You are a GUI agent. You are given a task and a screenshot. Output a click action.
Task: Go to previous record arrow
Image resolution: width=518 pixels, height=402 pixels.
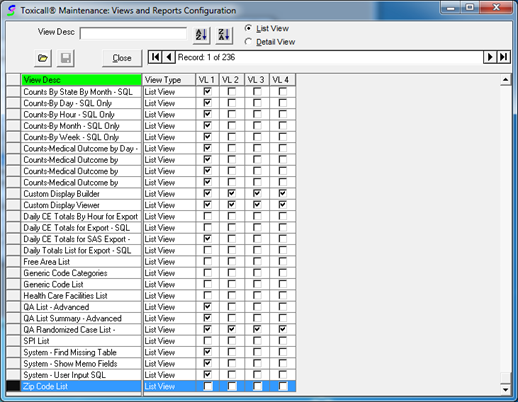pyautogui.click(x=169, y=57)
